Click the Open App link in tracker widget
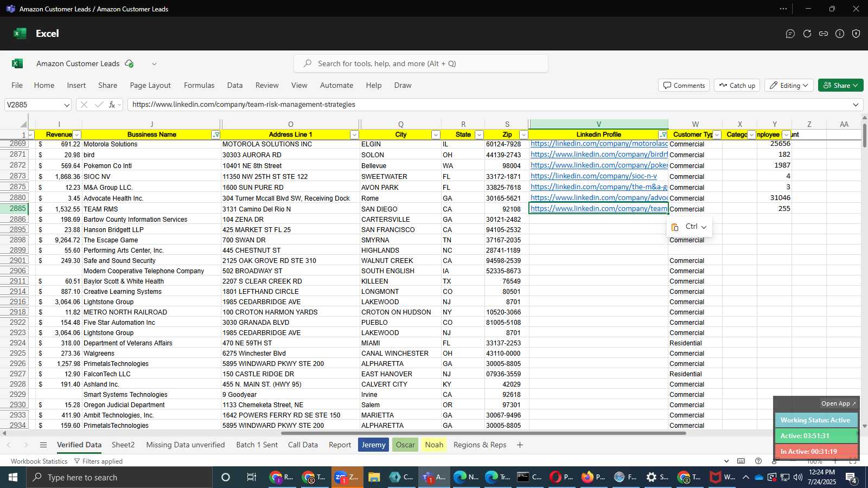 [x=838, y=404]
